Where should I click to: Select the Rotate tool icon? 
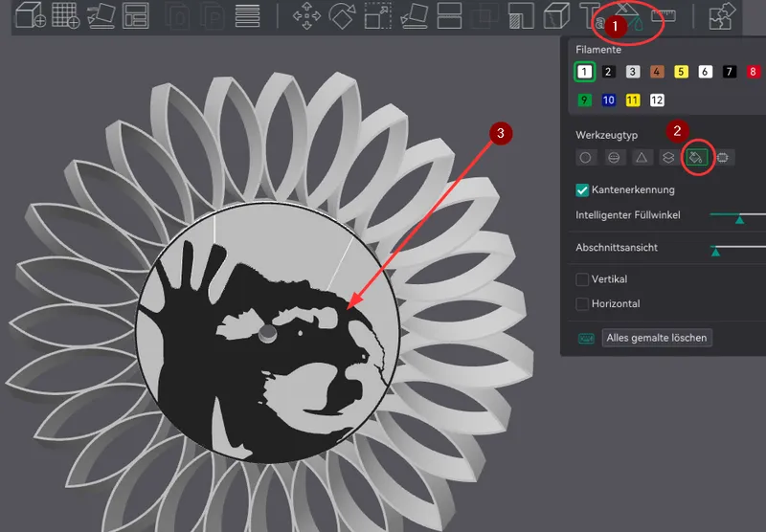click(x=343, y=15)
